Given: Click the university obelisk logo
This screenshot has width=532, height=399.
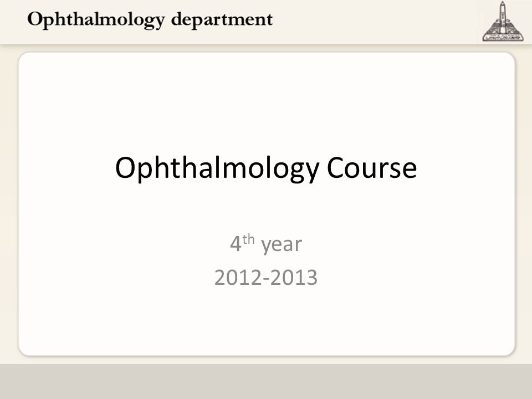Looking at the screenshot, I should 503,22.
